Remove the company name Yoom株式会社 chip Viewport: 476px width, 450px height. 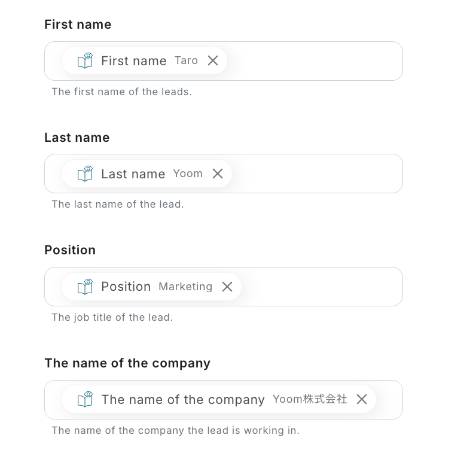[x=362, y=399]
